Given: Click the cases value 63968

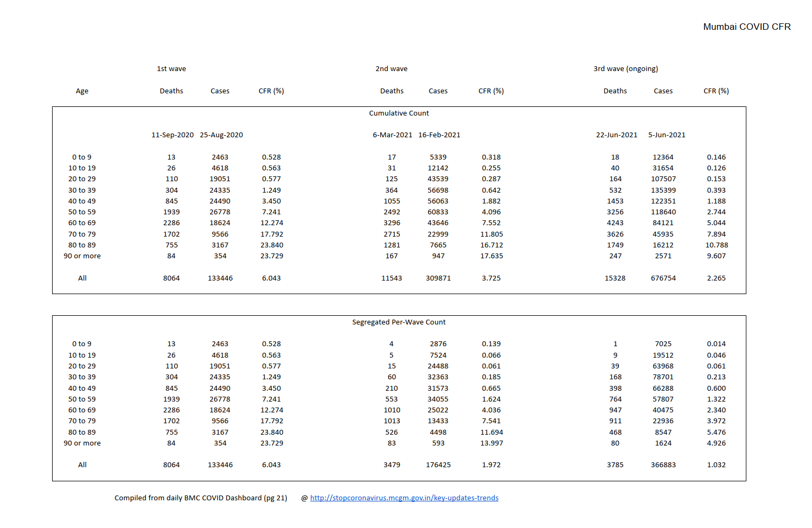Looking at the screenshot, I should coord(663,366).
